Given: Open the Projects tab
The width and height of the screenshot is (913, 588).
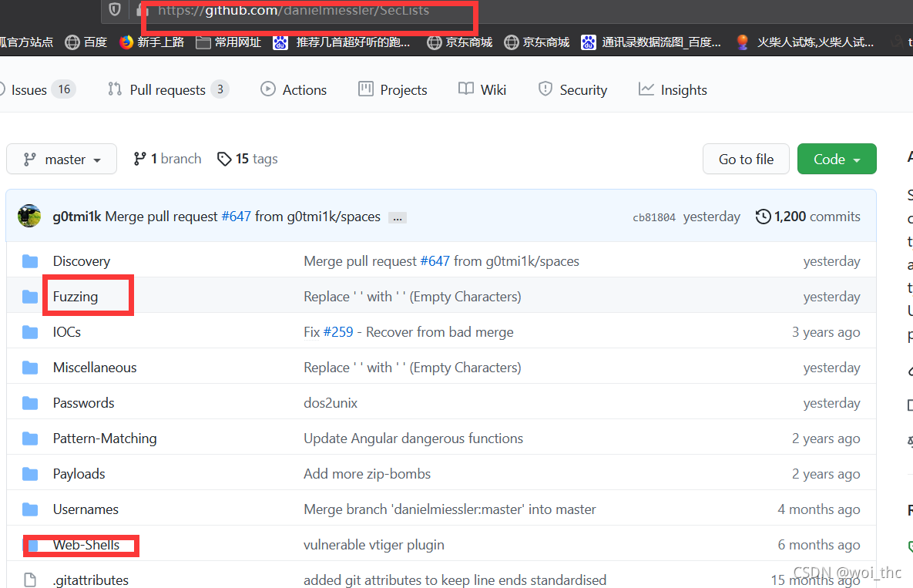Looking at the screenshot, I should click(x=392, y=89).
